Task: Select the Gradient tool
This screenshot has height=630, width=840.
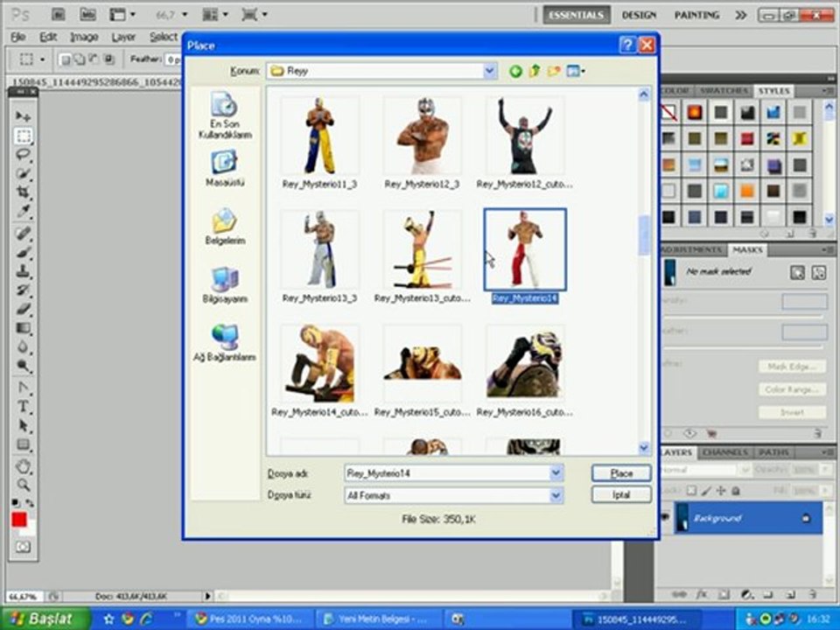Action: click(23, 328)
